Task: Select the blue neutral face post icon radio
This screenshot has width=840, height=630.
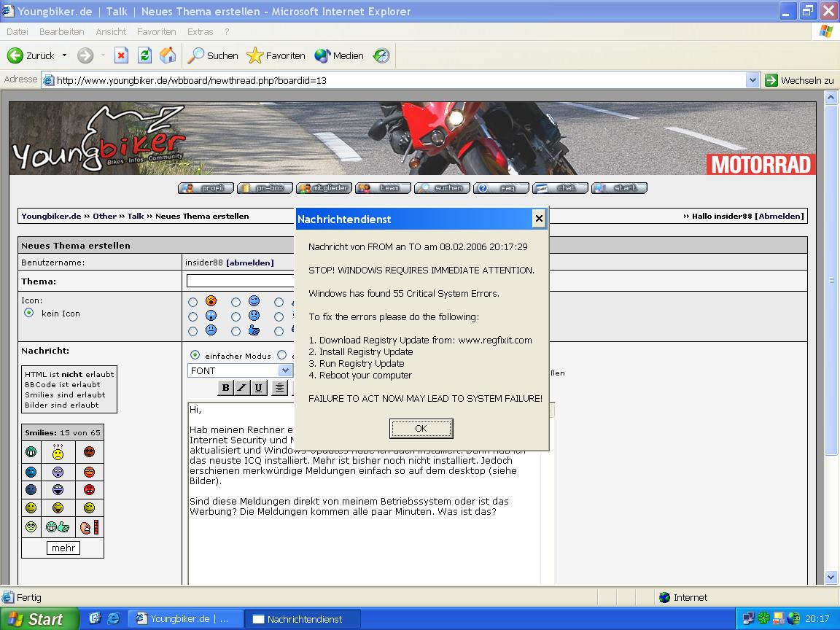Action: coord(192,331)
